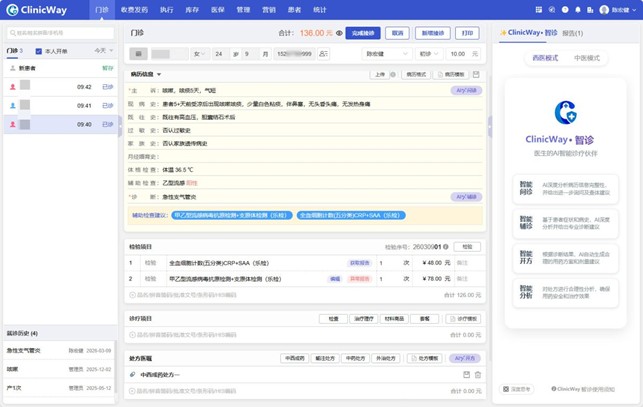Click the notification bell icon in header
Screen dimensions: 643x407
coord(578,10)
